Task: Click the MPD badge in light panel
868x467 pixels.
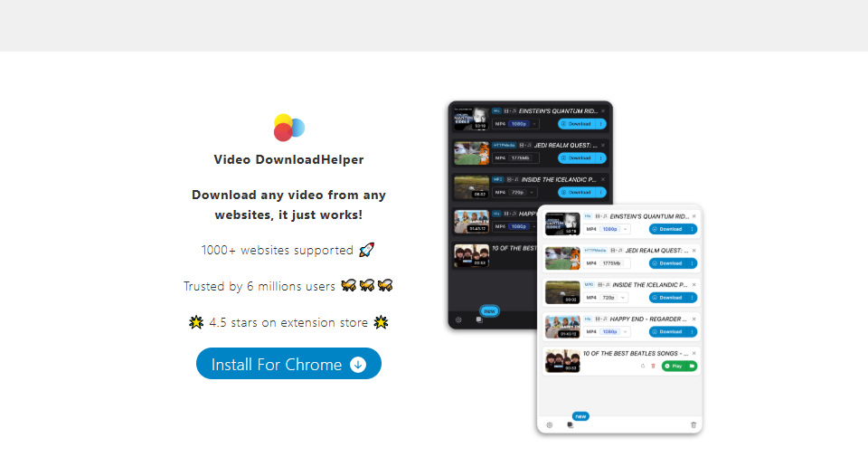Action: click(x=589, y=285)
